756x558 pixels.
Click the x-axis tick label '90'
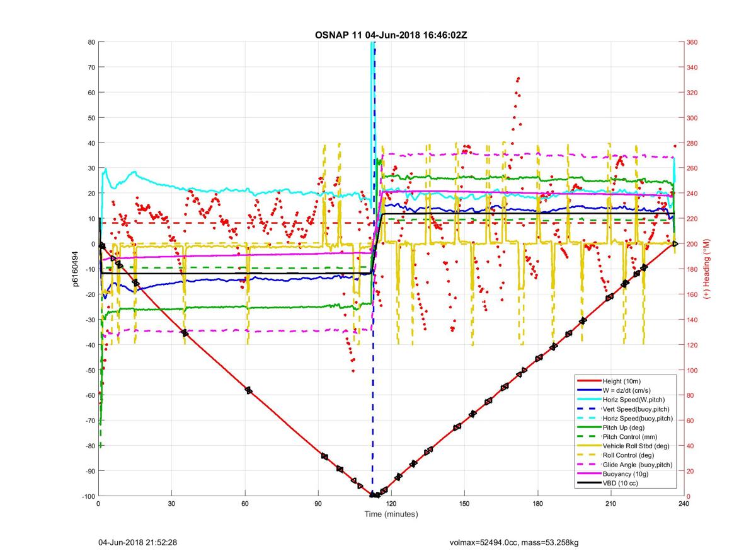(318, 504)
